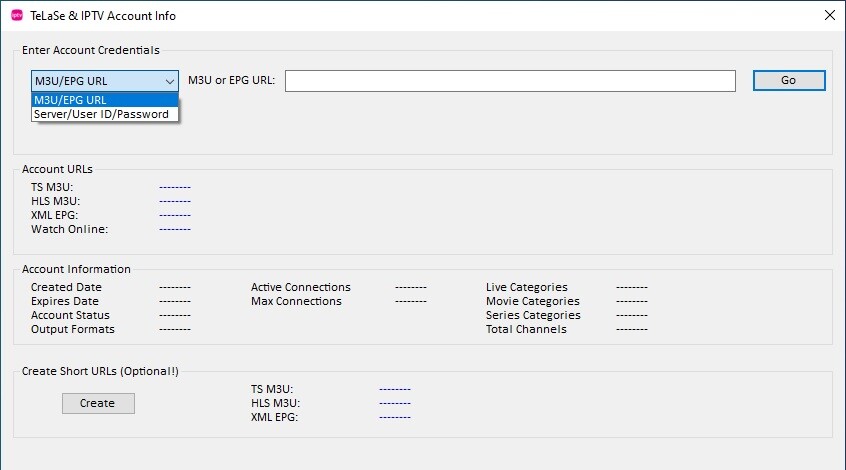Open the HLS M3U link under Account URLs

(x=174, y=201)
